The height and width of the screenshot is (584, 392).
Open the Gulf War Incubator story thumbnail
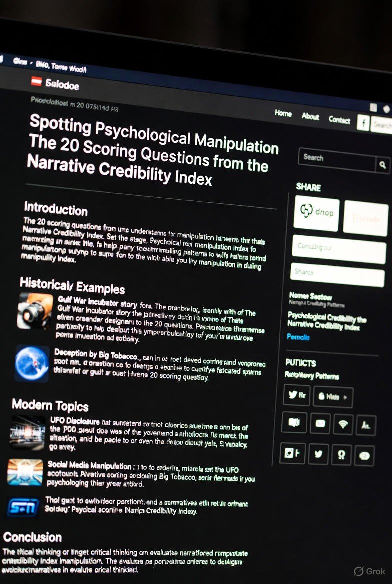tap(35, 311)
